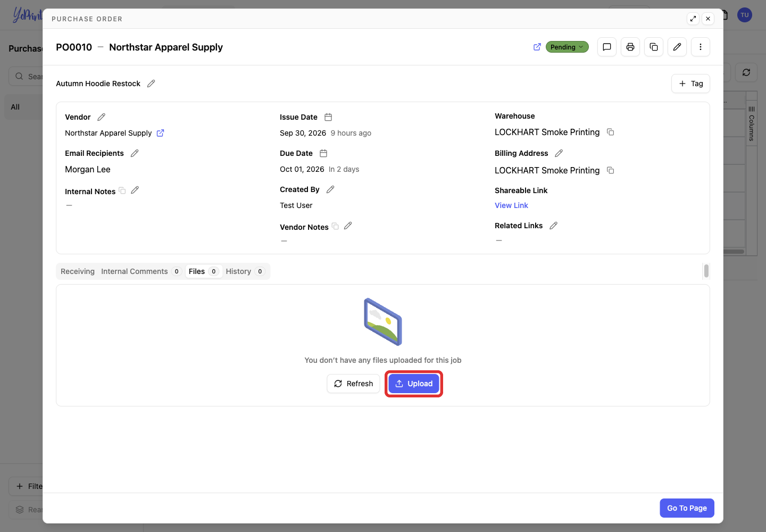Edit Vendor Notes pencil icon

click(x=348, y=226)
